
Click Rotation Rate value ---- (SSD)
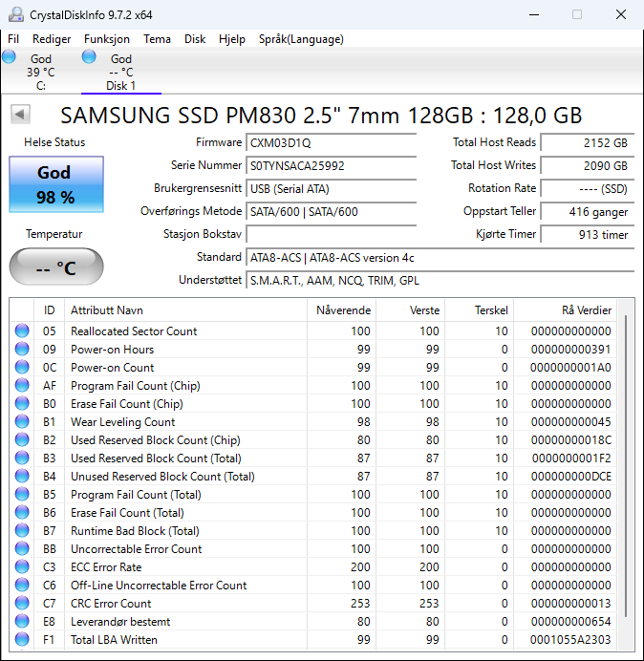click(588, 188)
